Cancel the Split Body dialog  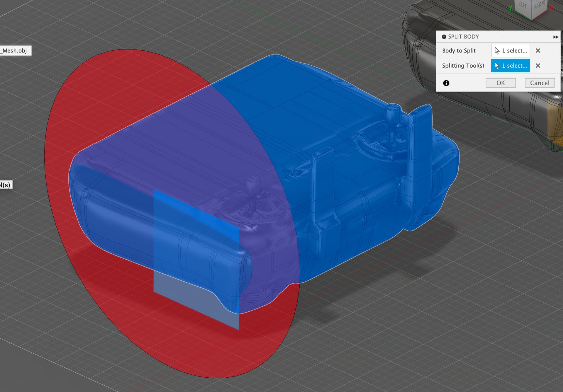[540, 83]
